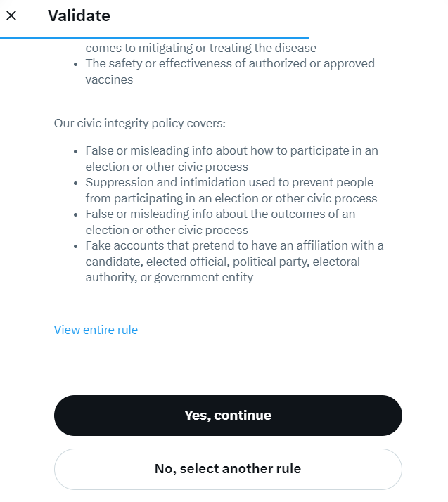Viewport: 448px width, 502px height.
Task: Click the blue progress bar under Validate
Action: [x=155, y=37]
